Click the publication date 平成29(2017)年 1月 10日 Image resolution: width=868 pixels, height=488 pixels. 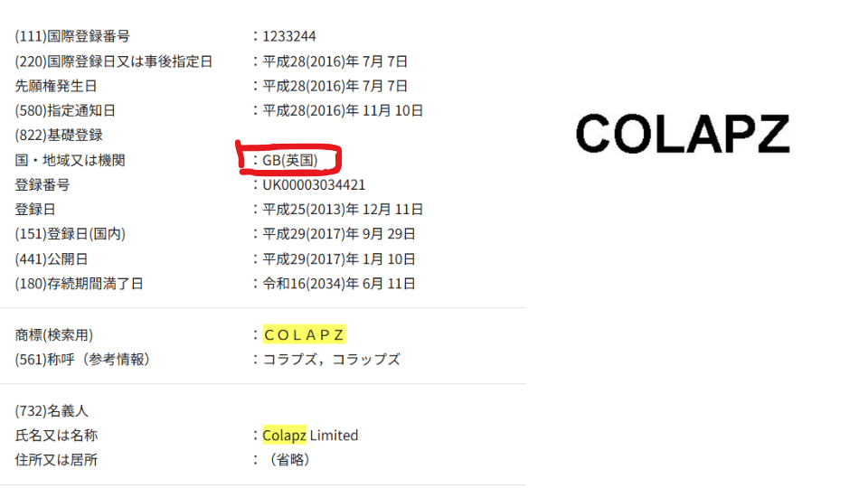pos(339,259)
